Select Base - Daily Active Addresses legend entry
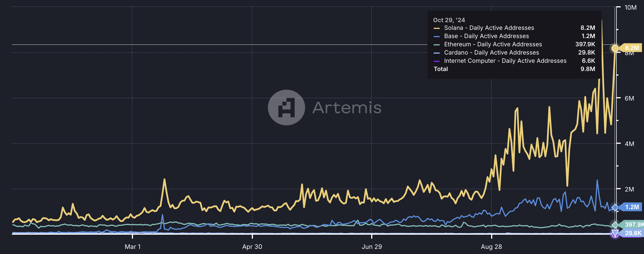This screenshot has width=644, height=254. 486,36
